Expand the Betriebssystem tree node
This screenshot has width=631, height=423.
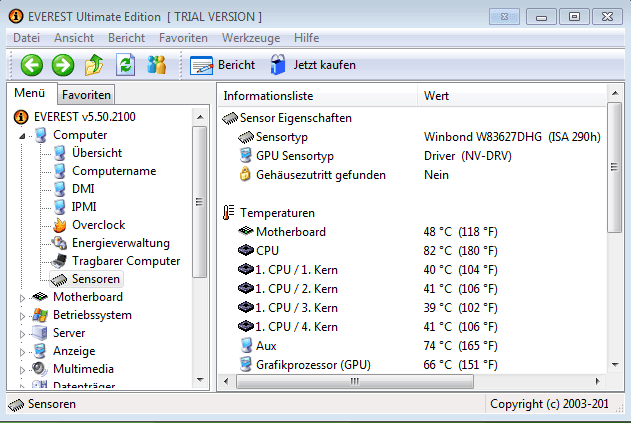click(22, 316)
